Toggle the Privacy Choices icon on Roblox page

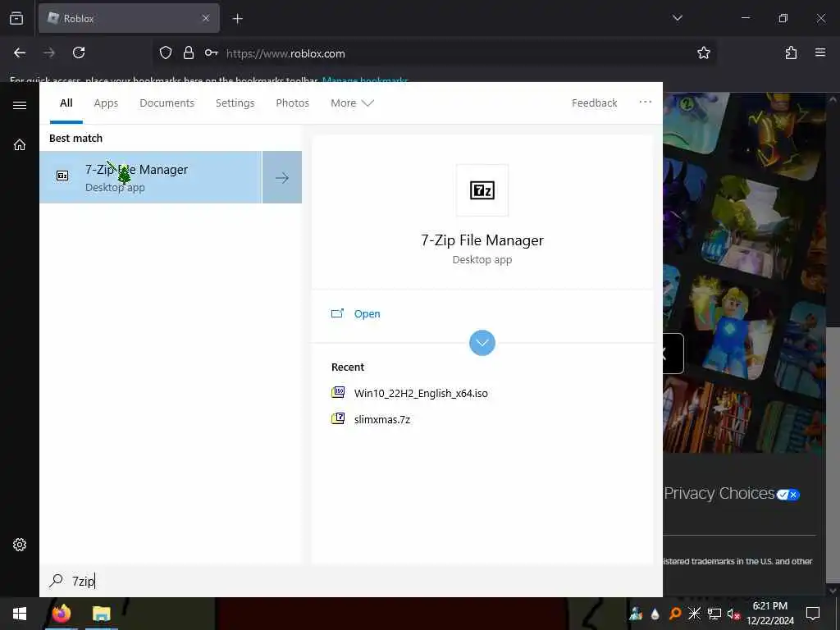click(x=788, y=495)
